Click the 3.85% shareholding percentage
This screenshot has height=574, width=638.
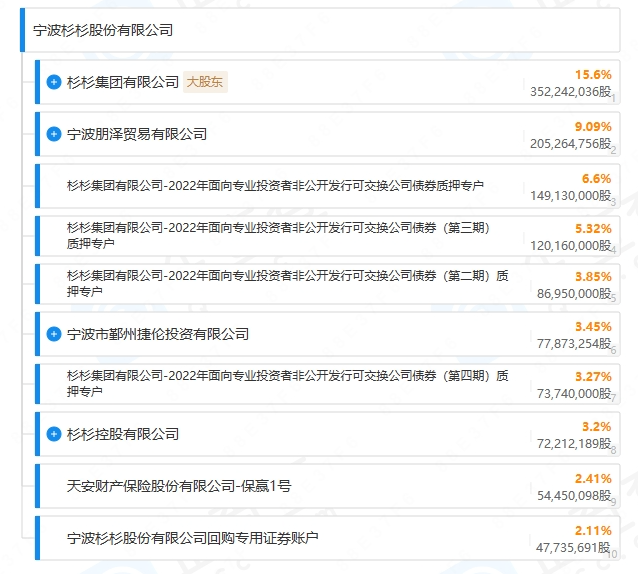pos(593,277)
